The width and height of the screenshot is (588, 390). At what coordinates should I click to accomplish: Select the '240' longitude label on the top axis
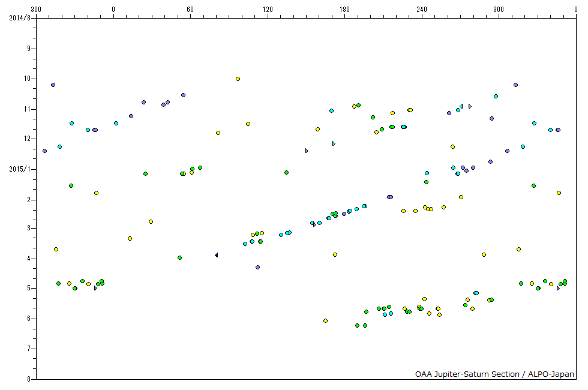(x=422, y=10)
